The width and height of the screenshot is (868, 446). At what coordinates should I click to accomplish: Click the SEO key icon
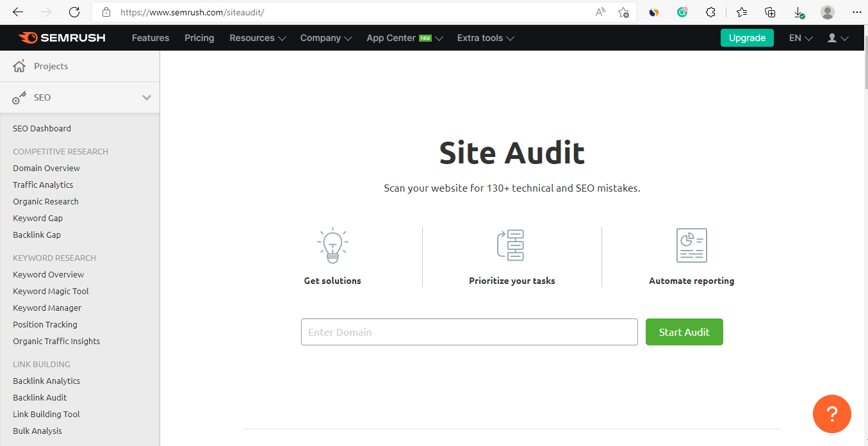pyautogui.click(x=19, y=97)
